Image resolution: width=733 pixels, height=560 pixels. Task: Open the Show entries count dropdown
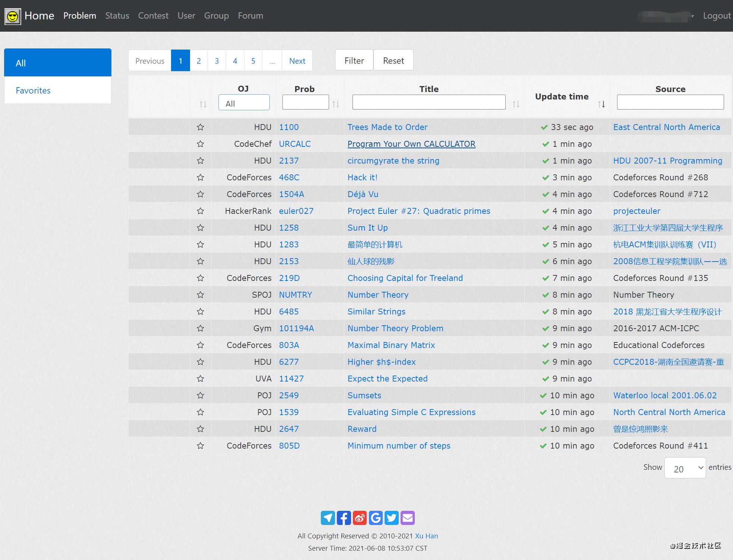coord(685,468)
